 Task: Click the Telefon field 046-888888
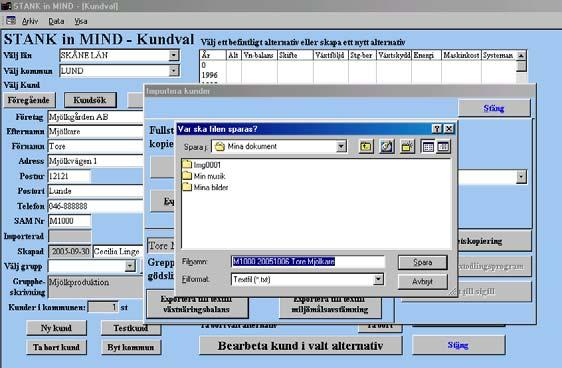pos(95,206)
